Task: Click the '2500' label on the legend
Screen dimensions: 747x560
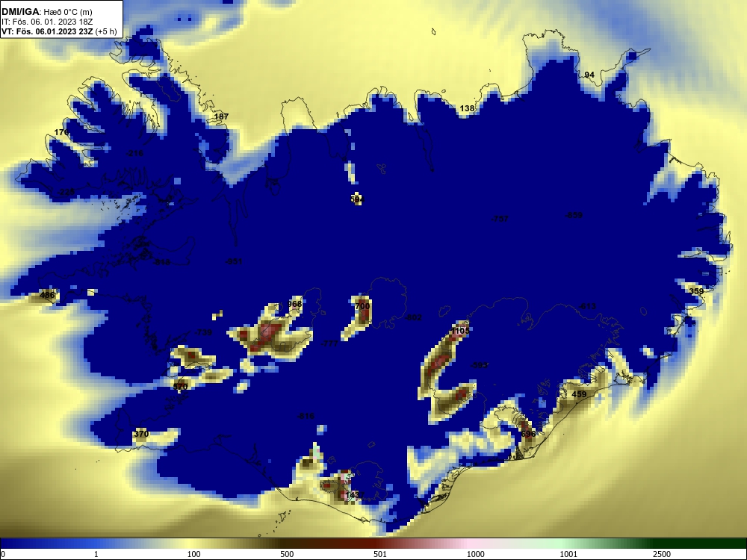Action: pos(662,554)
